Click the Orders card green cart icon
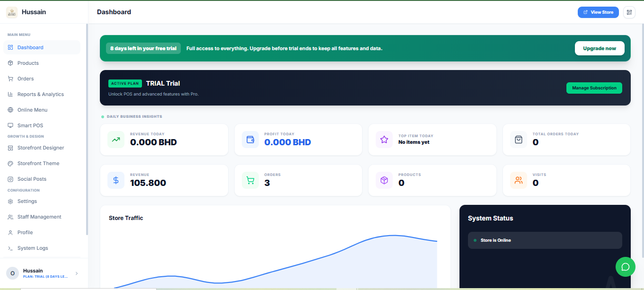The image size is (644, 290). click(x=250, y=180)
